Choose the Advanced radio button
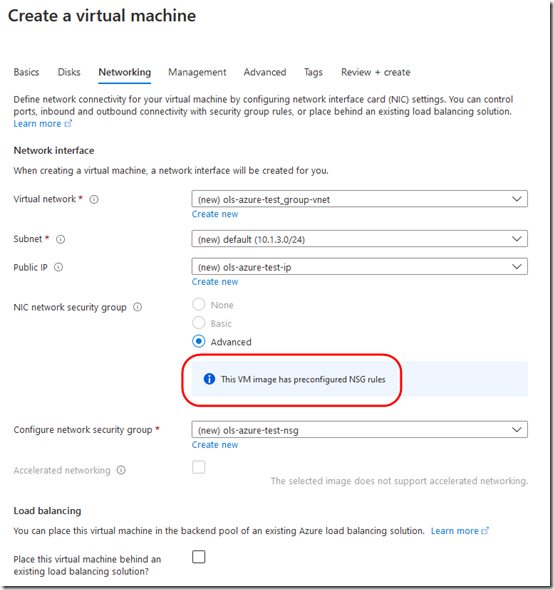Viewport: 554px width, 590px height. [x=199, y=341]
